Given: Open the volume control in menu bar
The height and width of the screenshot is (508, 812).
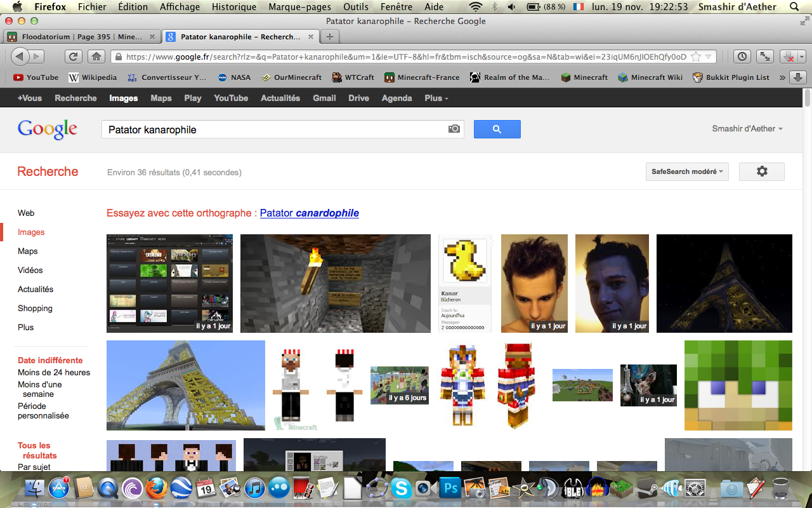Looking at the screenshot, I should click(x=511, y=7).
